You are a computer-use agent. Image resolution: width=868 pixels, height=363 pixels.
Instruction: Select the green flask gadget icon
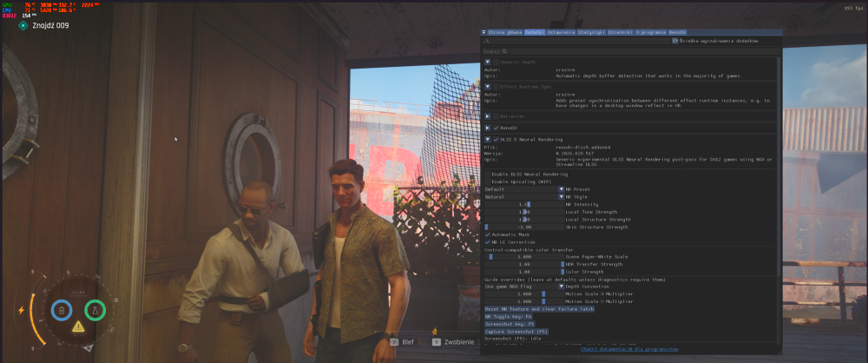coord(95,310)
